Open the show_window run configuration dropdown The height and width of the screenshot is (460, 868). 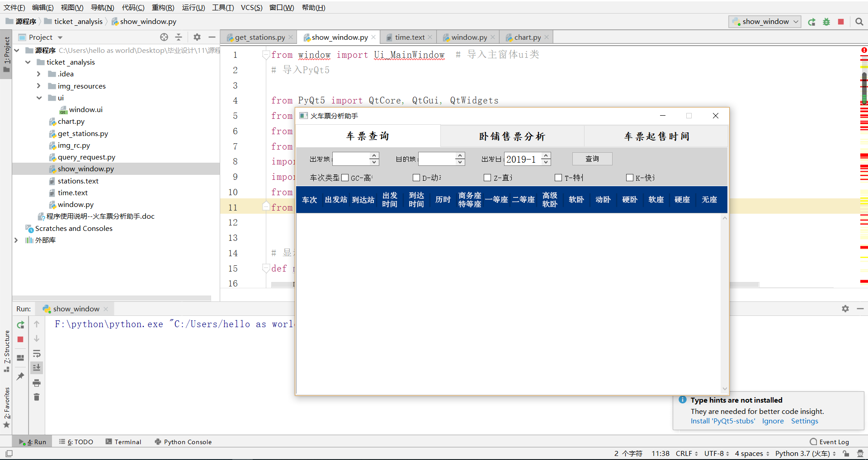(765, 22)
